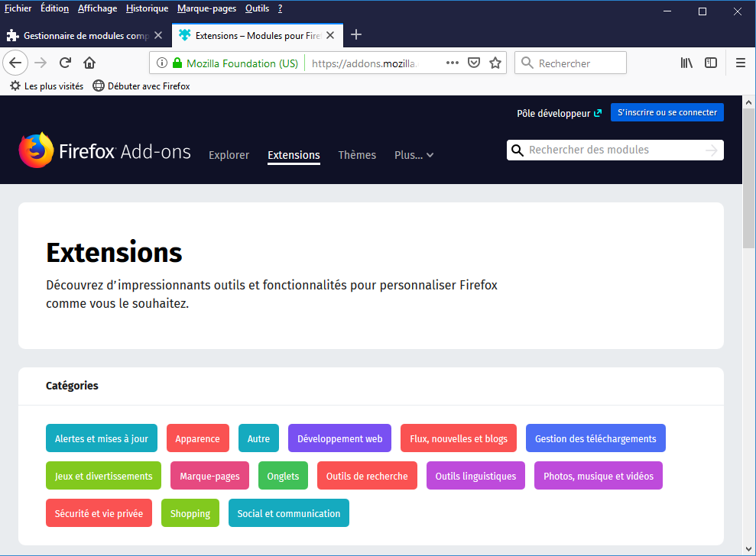Open the Extensions nav link
Image resolution: width=756 pixels, height=556 pixels.
click(x=294, y=155)
